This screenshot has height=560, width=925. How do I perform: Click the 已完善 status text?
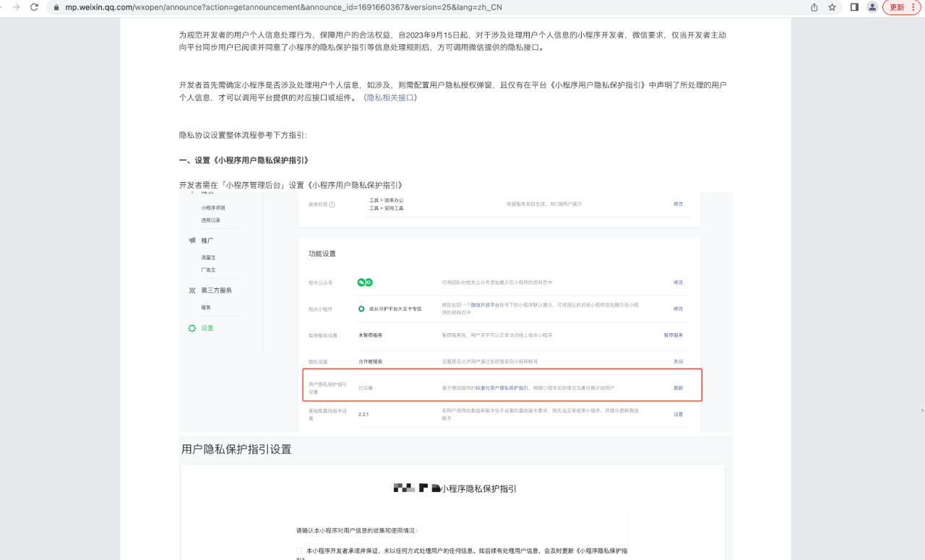click(366, 388)
